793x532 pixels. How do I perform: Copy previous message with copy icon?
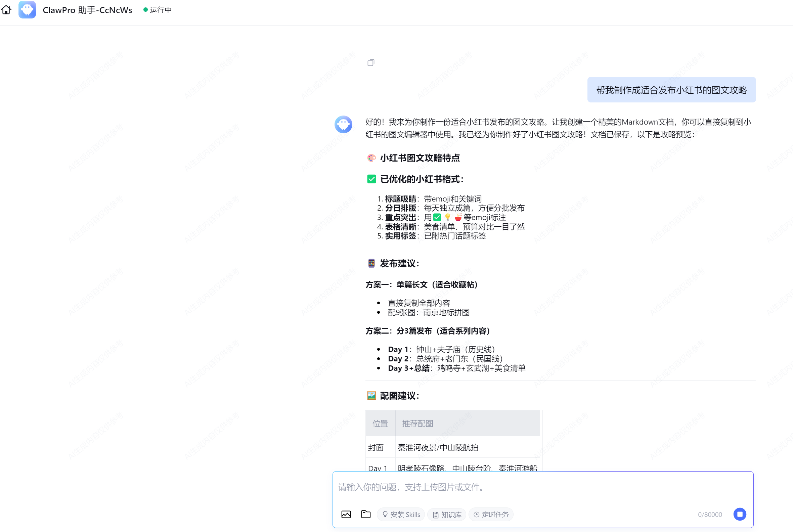(370, 63)
